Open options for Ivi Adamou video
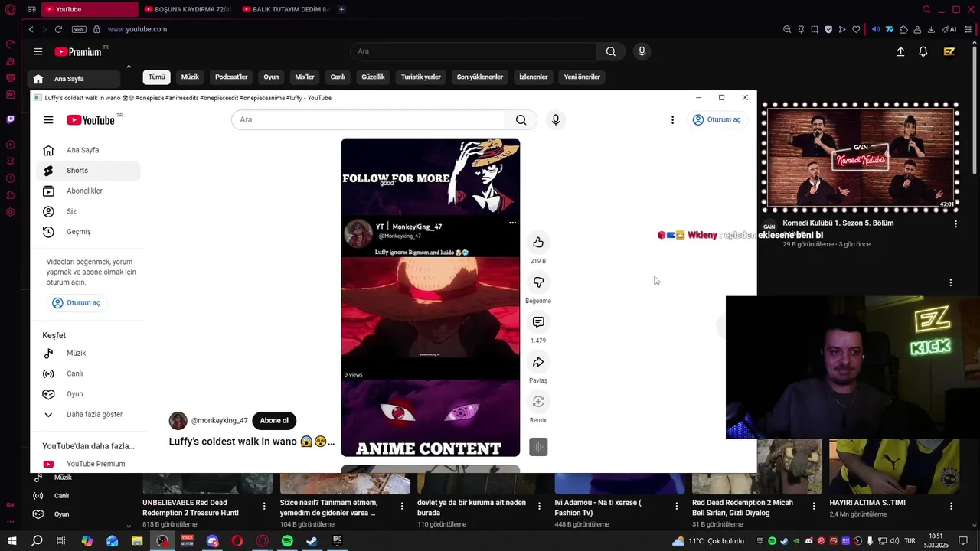The width and height of the screenshot is (980, 551). [x=677, y=506]
